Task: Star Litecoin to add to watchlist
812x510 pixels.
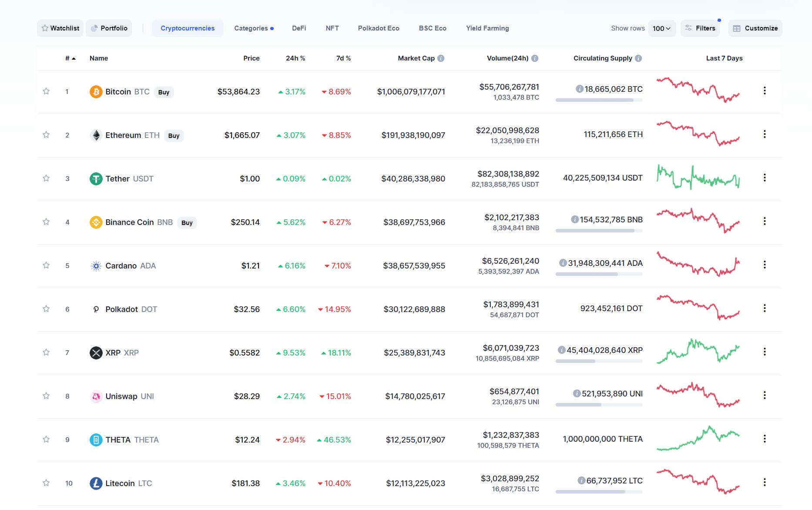Action: [46, 483]
